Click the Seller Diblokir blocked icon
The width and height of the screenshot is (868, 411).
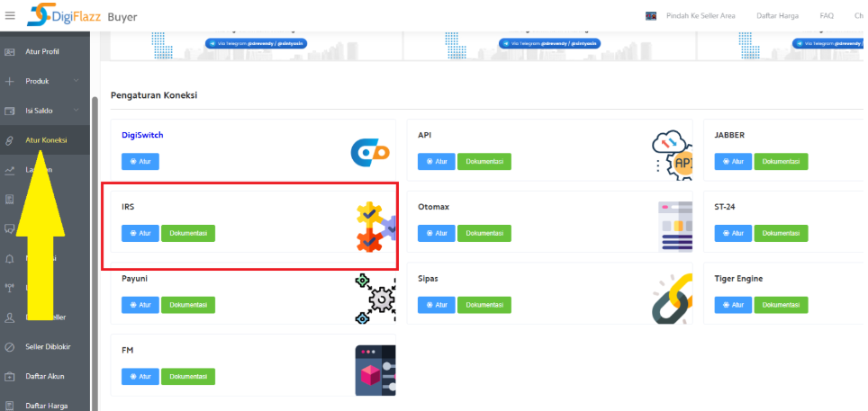pos(10,346)
